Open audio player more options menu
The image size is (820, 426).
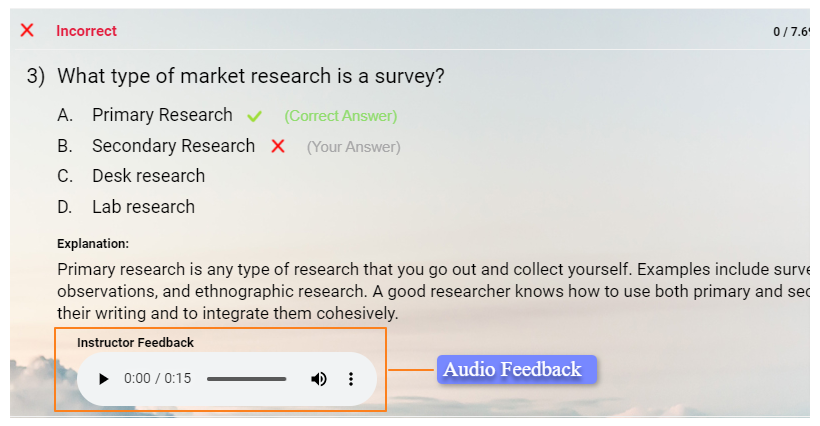click(351, 379)
